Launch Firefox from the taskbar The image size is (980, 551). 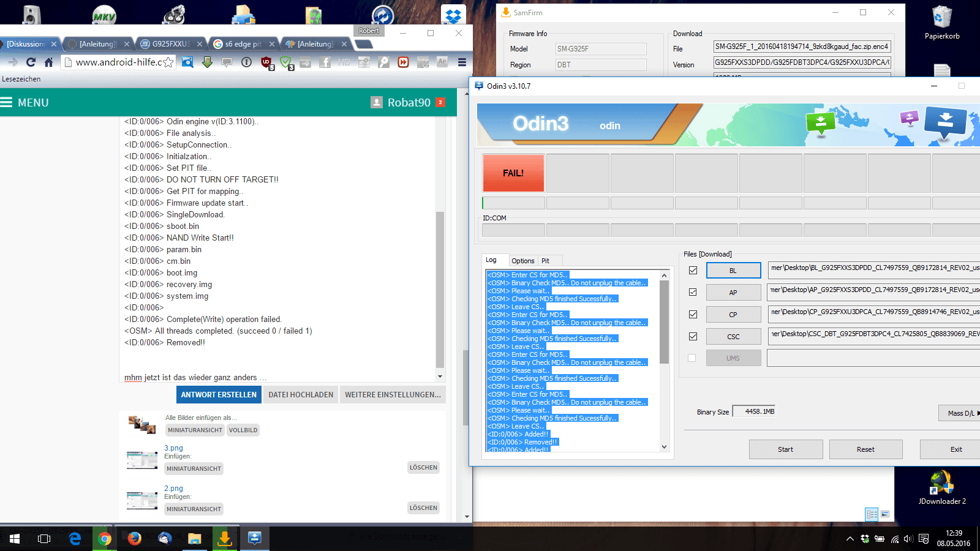click(x=135, y=539)
